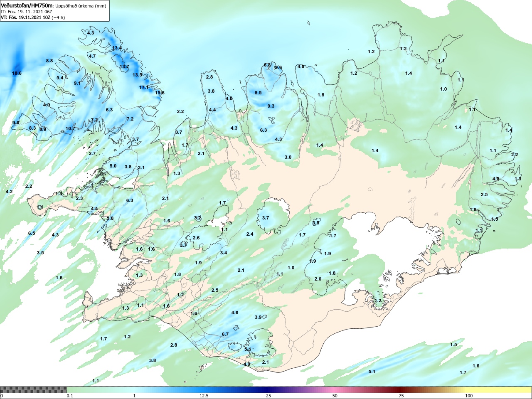
Task: Click the 4.6 value in the south
Action: [235, 313]
